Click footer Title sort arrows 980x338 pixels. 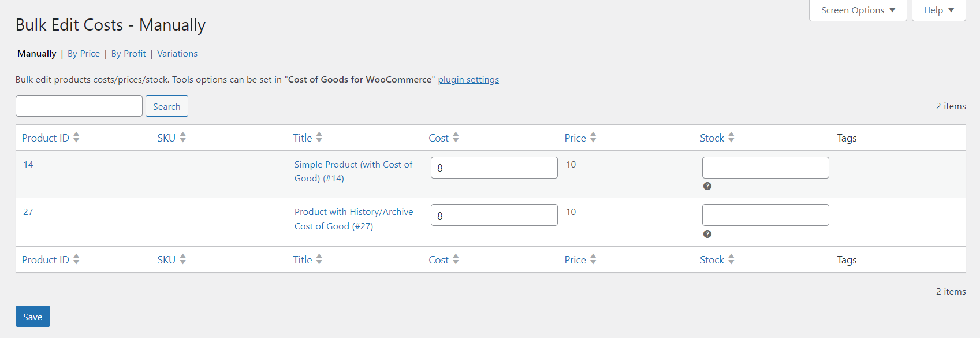[319, 259]
